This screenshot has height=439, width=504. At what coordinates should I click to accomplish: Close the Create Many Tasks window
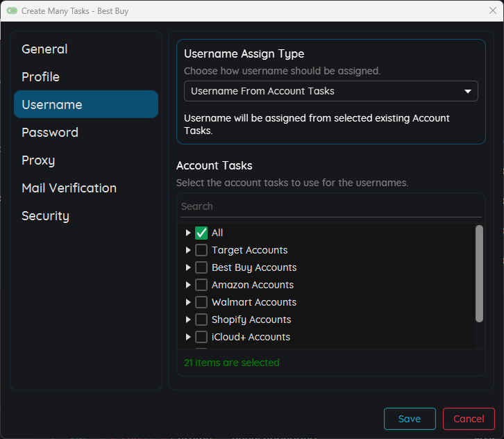[x=492, y=11]
